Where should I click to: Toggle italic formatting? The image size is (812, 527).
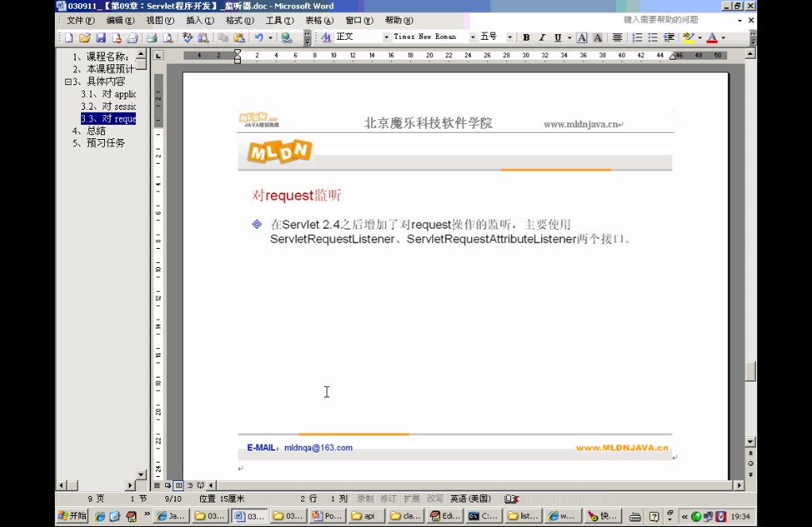[542, 37]
